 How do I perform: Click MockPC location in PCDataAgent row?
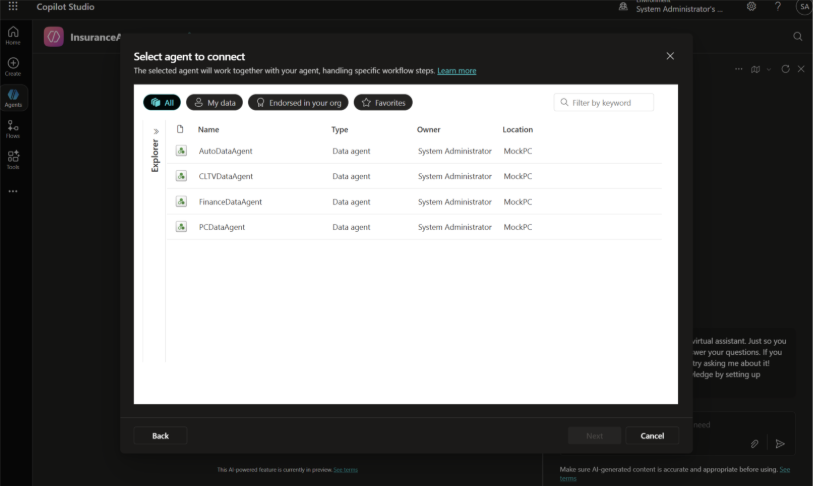[x=517, y=227]
